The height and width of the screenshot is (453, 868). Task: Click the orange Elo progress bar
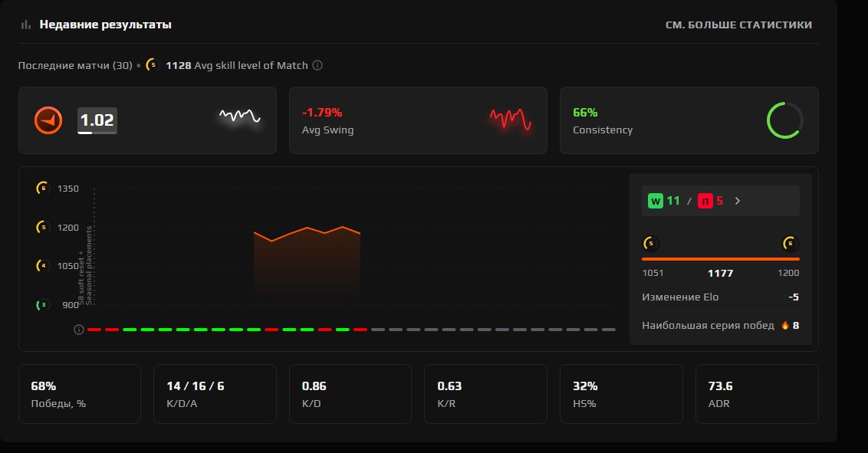(720, 258)
